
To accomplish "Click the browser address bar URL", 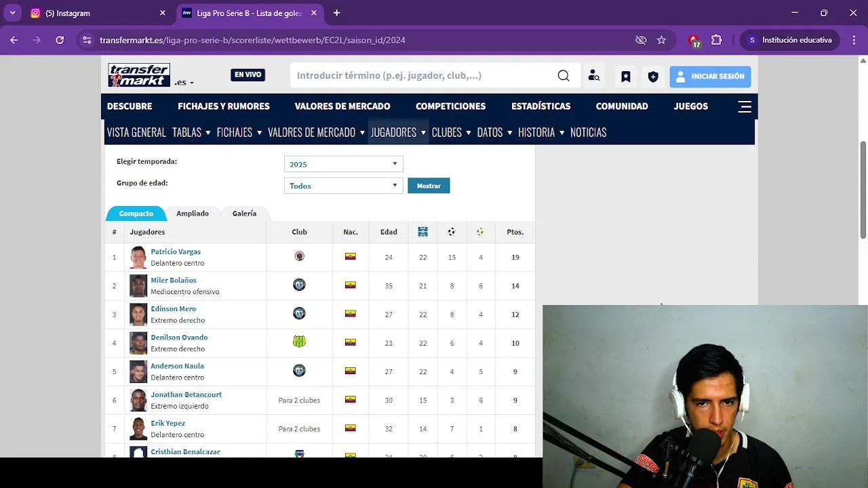I will point(252,40).
